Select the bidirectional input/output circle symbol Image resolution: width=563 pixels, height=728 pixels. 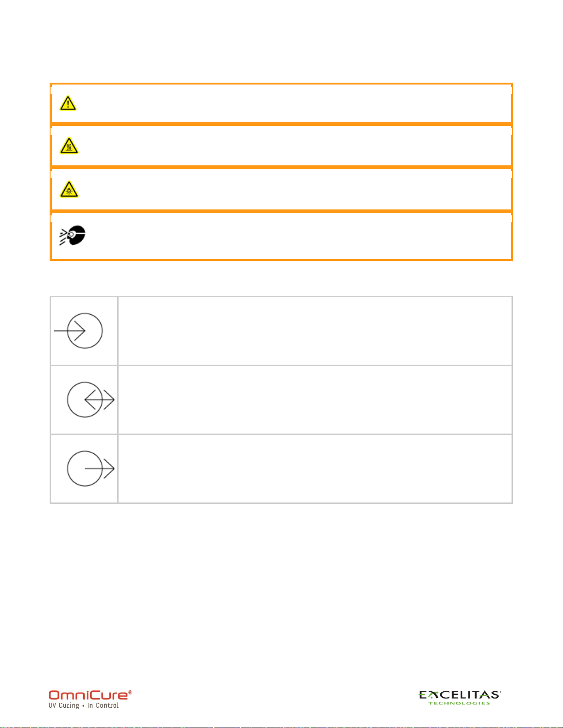point(91,400)
